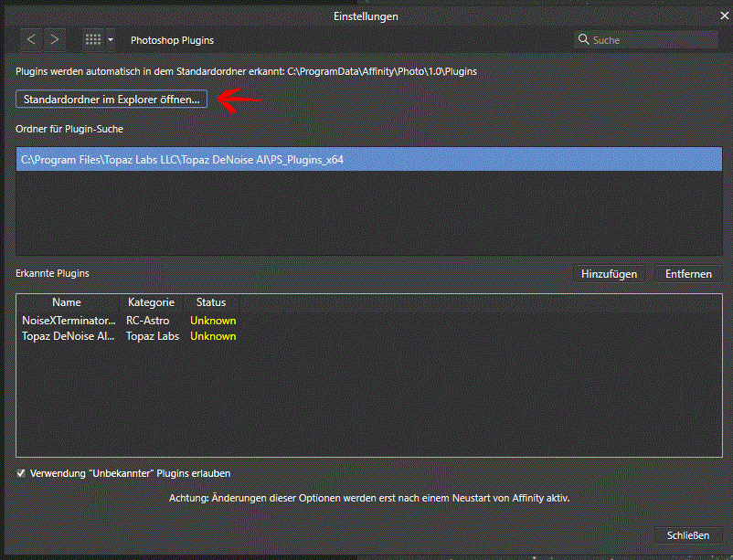The image size is (733, 560).
Task: Click the Schließen button
Action: pyautogui.click(x=688, y=535)
